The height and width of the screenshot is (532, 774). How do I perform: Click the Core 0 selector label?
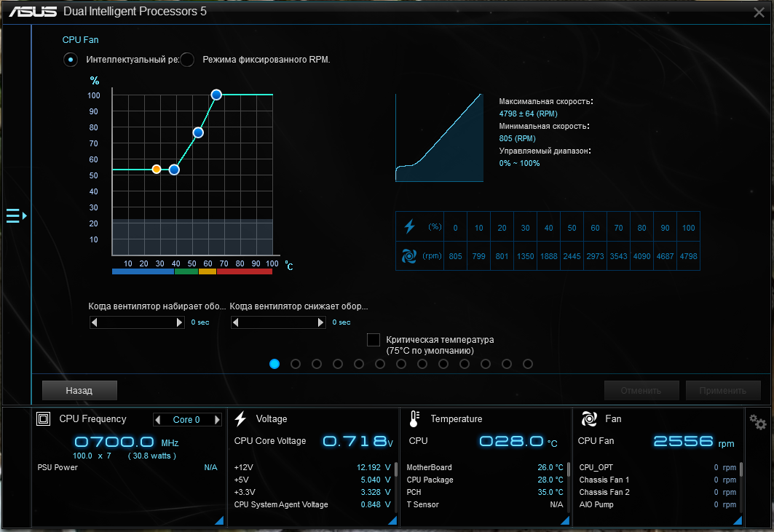pos(186,419)
